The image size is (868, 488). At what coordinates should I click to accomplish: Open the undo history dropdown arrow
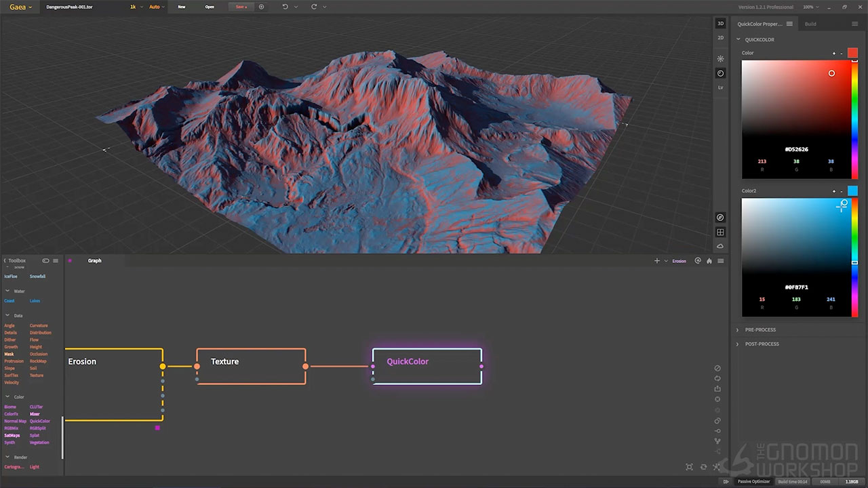click(x=296, y=7)
